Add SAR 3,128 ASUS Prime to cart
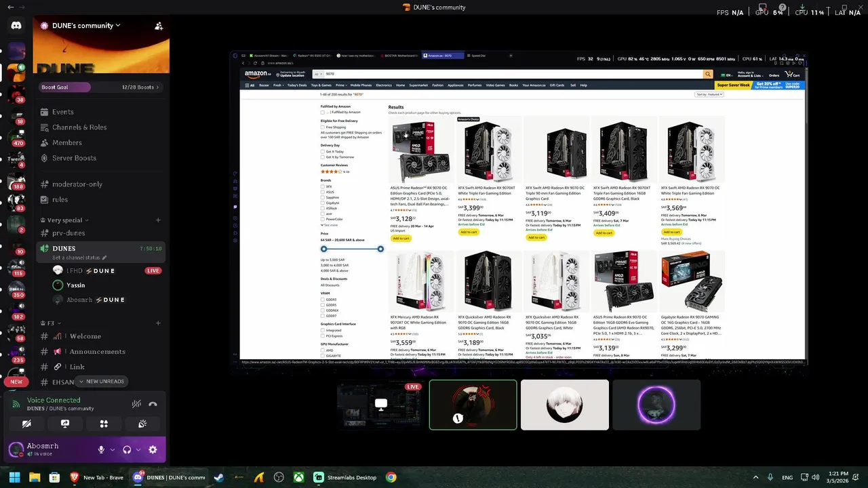 click(401, 238)
